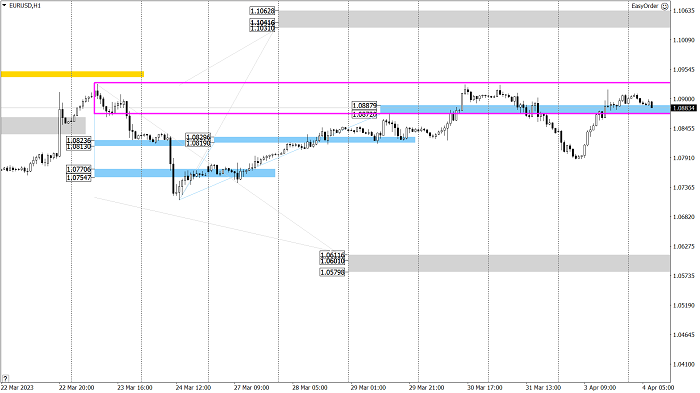
Task: Select the magenta rectangle's top border
Action: pos(382,83)
